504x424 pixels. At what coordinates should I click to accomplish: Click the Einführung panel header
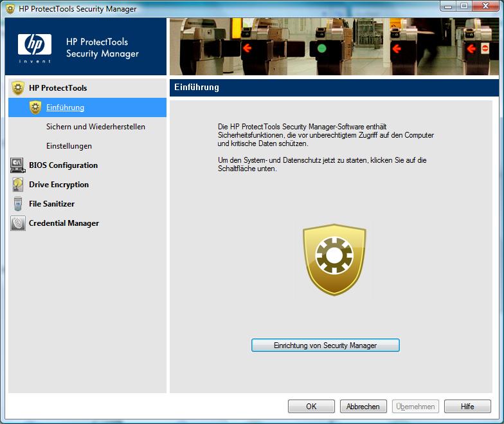tap(334, 88)
